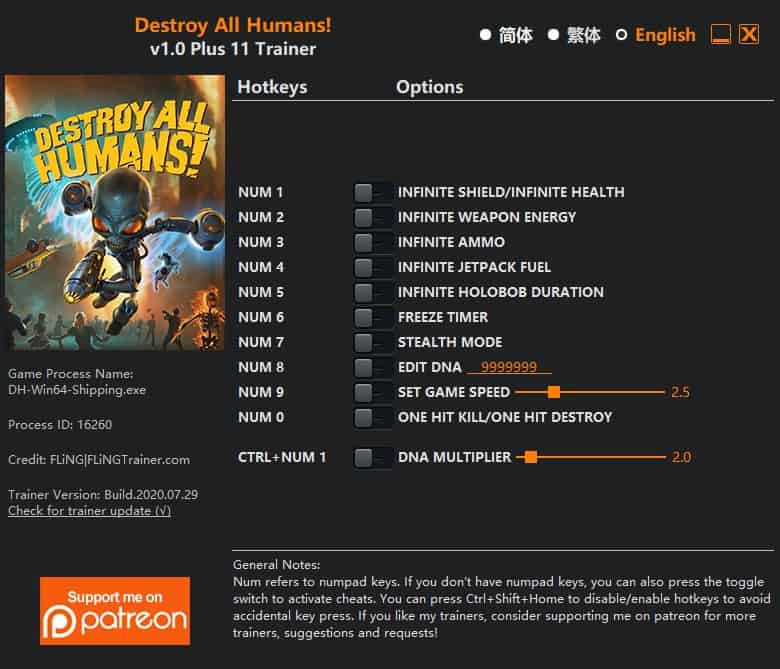Click the DH-Win64-Shipping.exe process name
Image resolution: width=780 pixels, height=669 pixels.
click(x=77, y=390)
